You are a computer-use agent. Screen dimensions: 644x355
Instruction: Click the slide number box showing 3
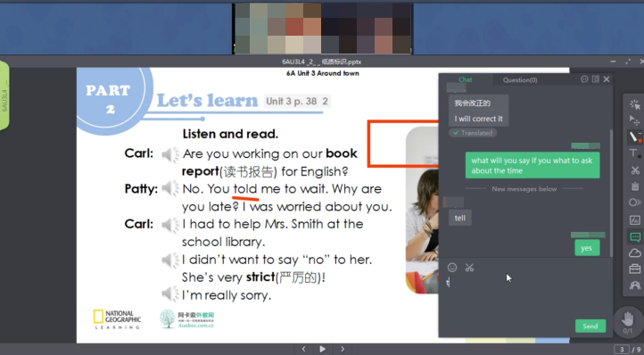621,350
